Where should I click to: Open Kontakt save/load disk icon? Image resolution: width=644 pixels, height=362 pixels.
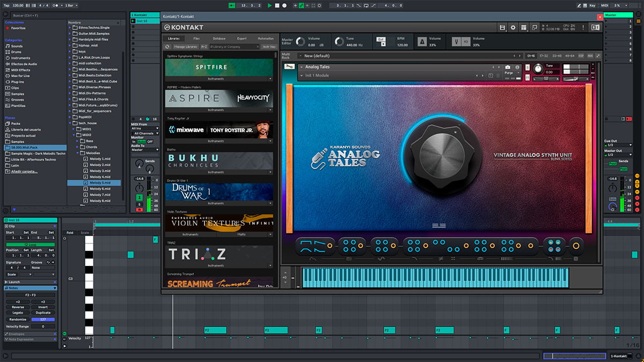click(502, 27)
